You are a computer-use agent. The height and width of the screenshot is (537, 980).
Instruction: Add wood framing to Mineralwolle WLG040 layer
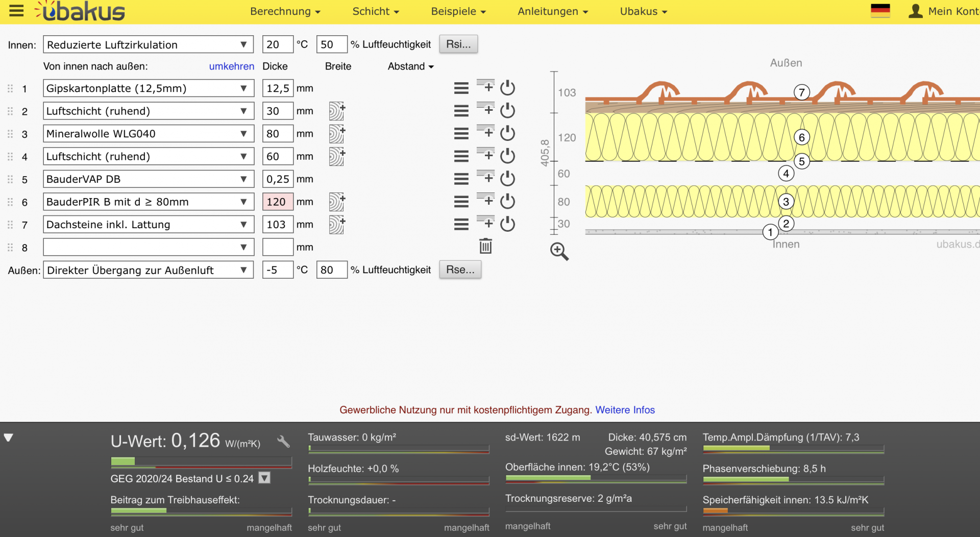click(336, 134)
